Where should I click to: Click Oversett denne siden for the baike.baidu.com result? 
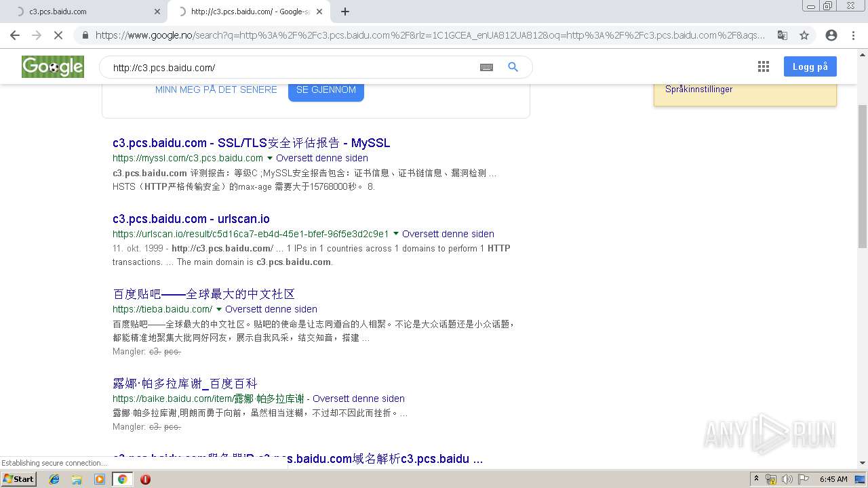[359, 399]
